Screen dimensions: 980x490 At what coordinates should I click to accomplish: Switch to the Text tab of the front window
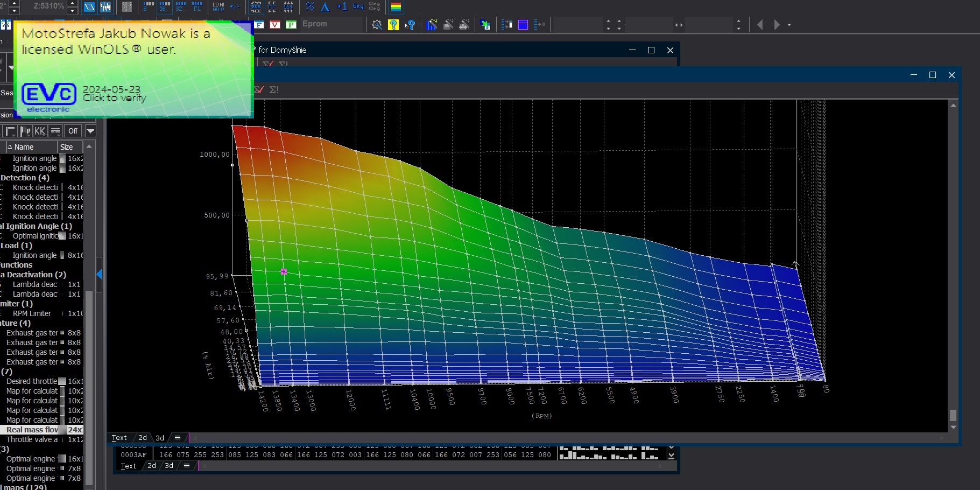pos(119,438)
